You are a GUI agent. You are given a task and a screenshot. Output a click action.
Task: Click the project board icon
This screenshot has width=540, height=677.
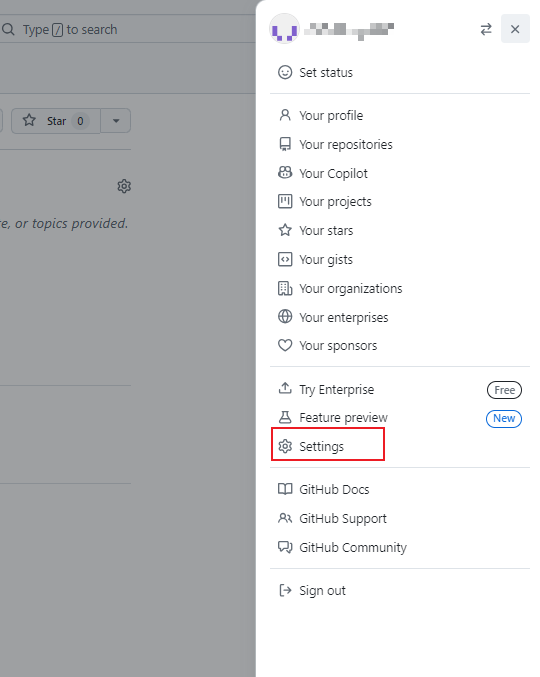285,202
